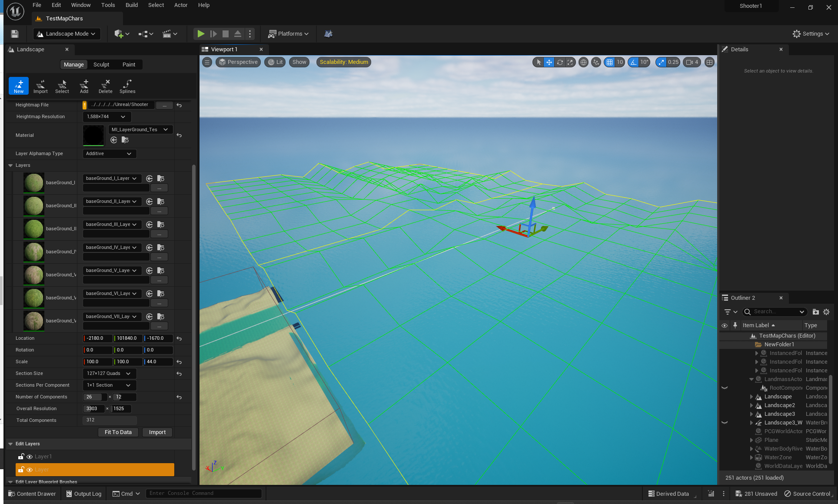Open the Landscape Import tool
838x504 pixels.
click(40, 86)
